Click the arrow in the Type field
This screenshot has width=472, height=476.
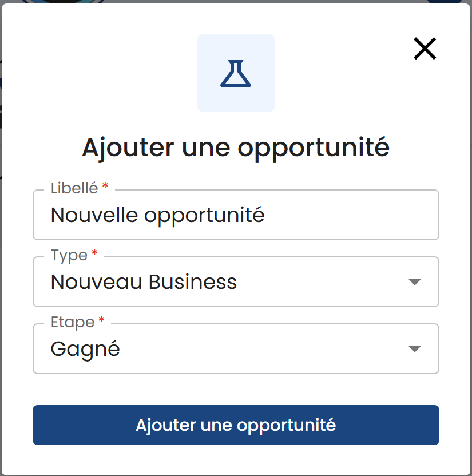(x=415, y=282)
